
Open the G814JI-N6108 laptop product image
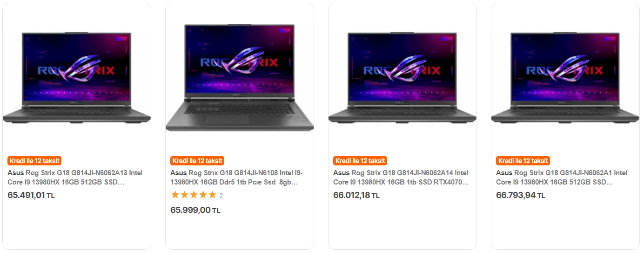coord(240,77)
